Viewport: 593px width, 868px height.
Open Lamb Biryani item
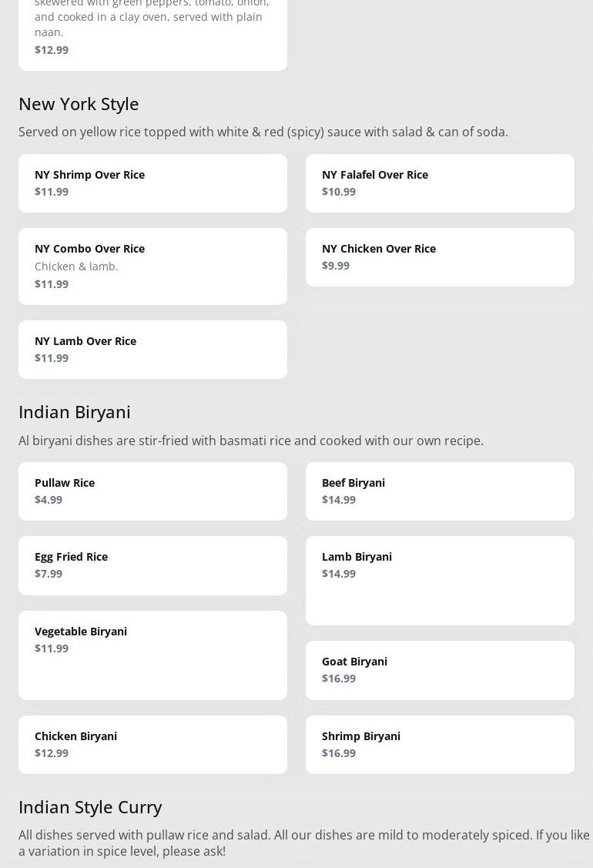(x=440, y=580)
